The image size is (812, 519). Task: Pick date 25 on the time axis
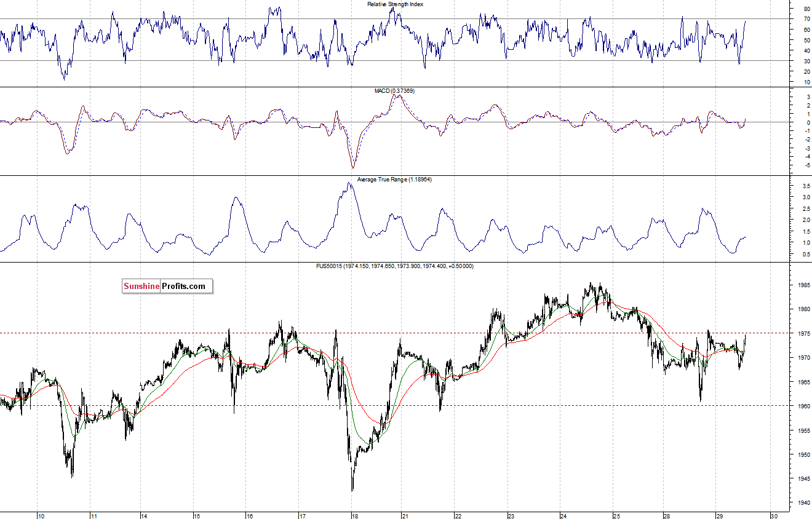[616, 516]
